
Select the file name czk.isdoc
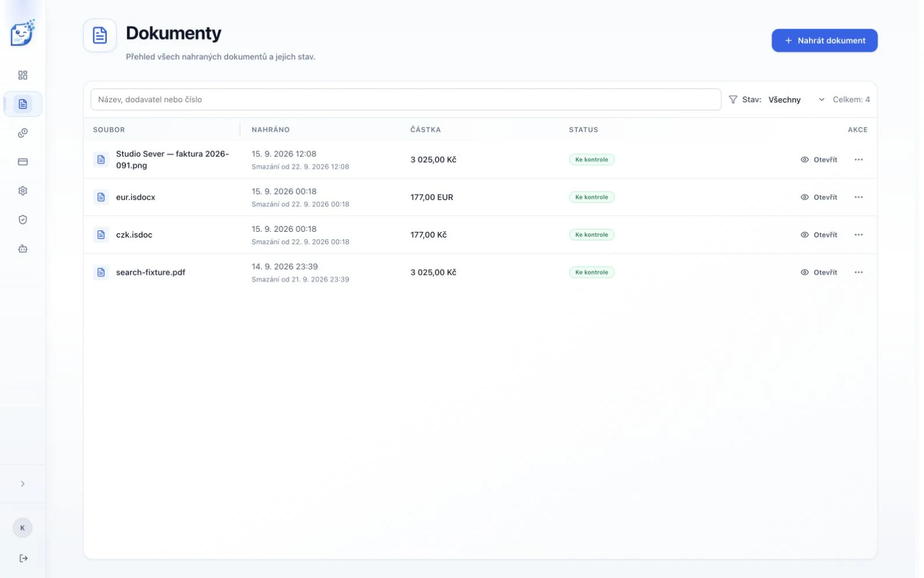pyautogui.click(x=134, y=235)
